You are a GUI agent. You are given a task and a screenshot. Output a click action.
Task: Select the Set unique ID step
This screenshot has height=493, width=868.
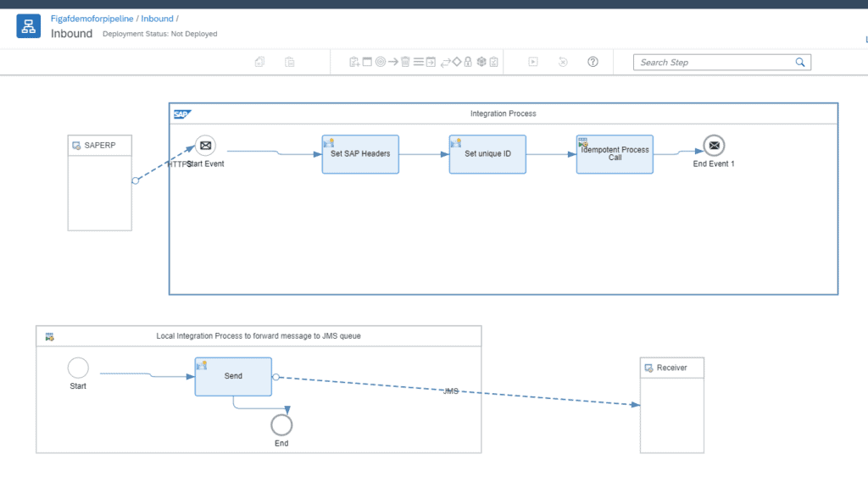(487, 154)
